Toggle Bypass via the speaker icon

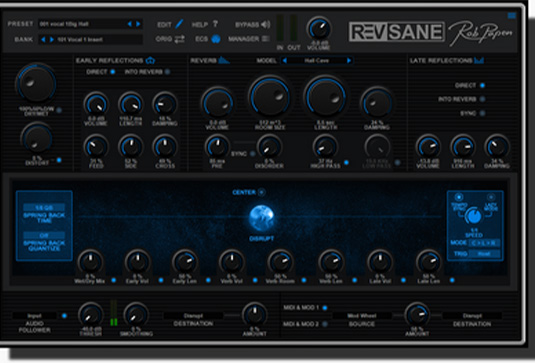coord(266,24)
